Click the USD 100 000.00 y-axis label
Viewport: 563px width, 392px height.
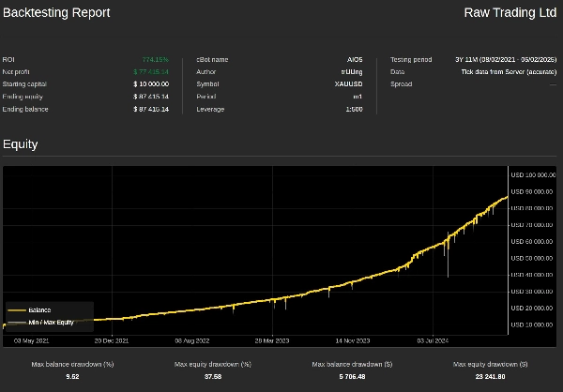(532, 174)
